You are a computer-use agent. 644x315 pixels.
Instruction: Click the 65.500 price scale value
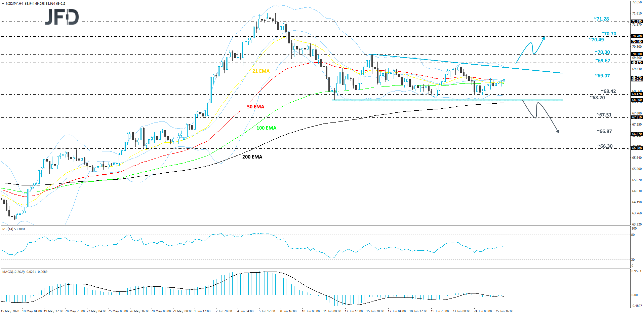tap(637, 169)
